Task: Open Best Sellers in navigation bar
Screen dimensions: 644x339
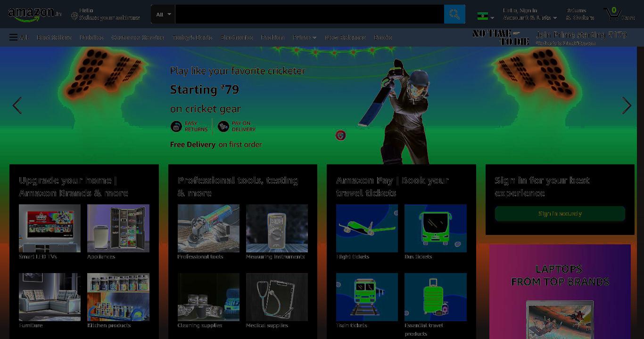Action: [54, 37]
